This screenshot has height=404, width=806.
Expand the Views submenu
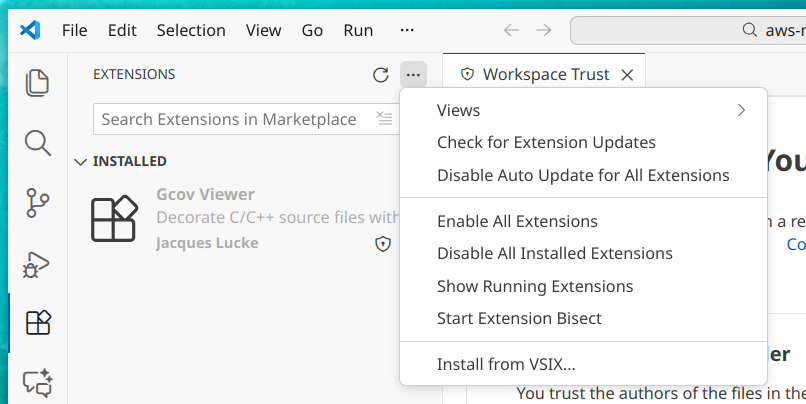(591, 110)
